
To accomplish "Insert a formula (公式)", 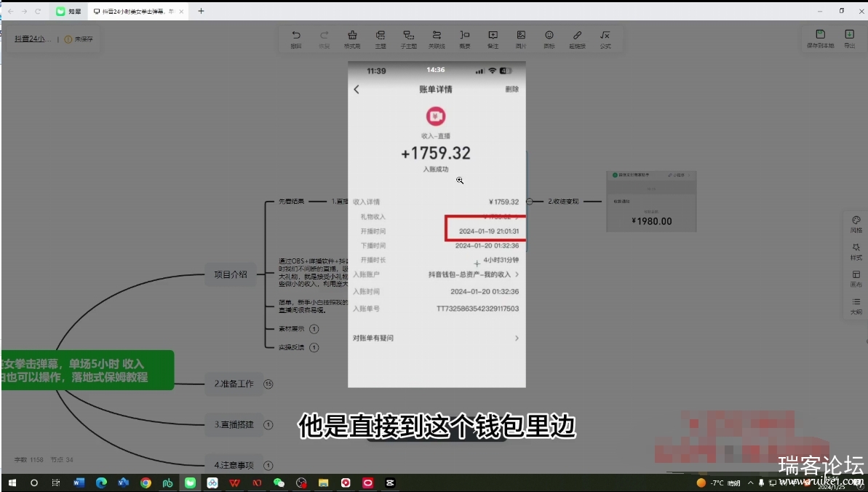I will coord(605,39).
